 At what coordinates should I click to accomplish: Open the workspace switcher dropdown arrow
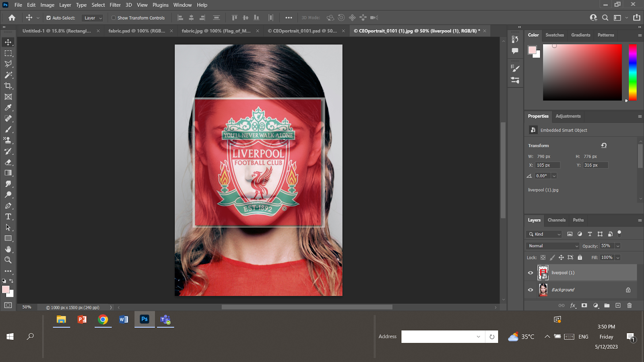pos(626,18)
